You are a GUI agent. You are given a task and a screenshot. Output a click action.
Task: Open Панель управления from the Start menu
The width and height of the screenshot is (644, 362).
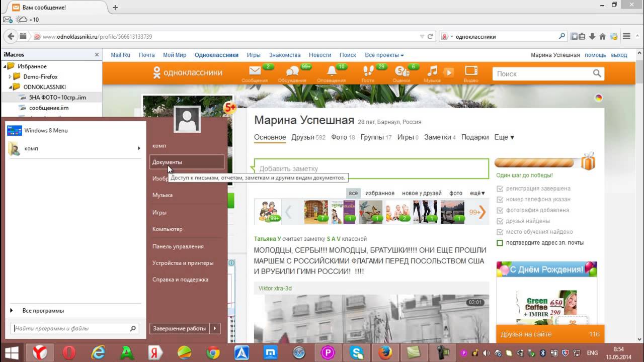(178, 246)
